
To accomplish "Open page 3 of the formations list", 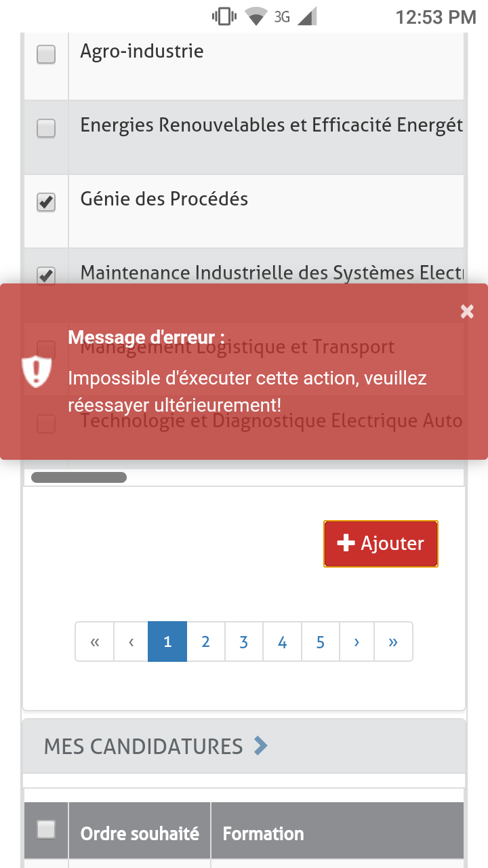I will pos(244,642).
